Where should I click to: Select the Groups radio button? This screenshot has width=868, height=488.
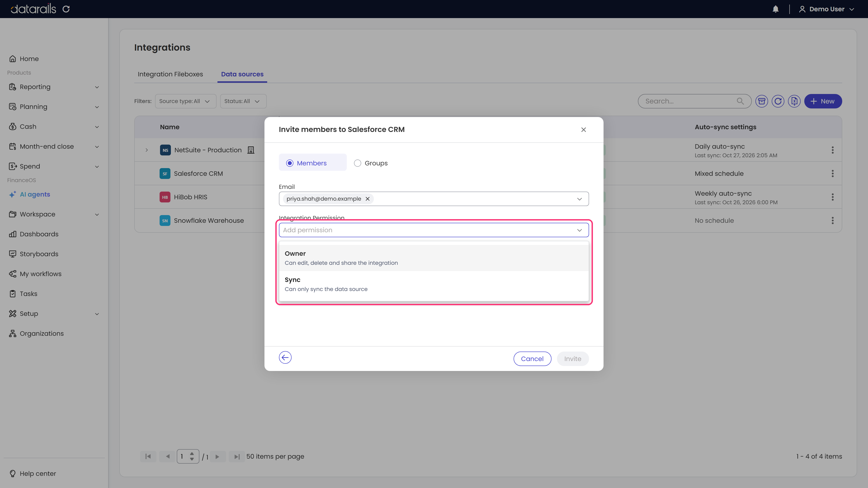point(358,163)
